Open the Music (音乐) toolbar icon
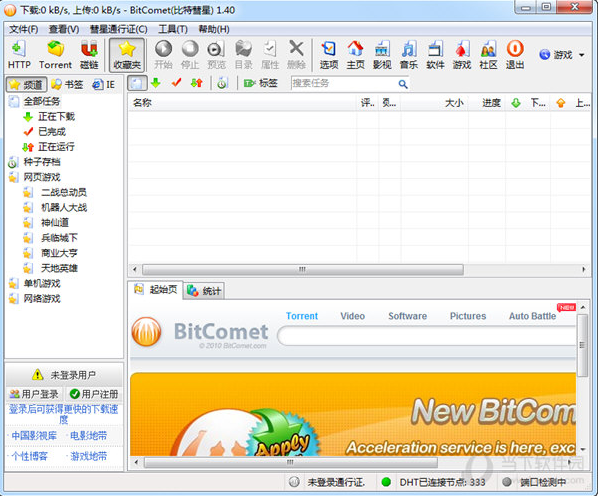Screen dimensions: 598x496 409,55
